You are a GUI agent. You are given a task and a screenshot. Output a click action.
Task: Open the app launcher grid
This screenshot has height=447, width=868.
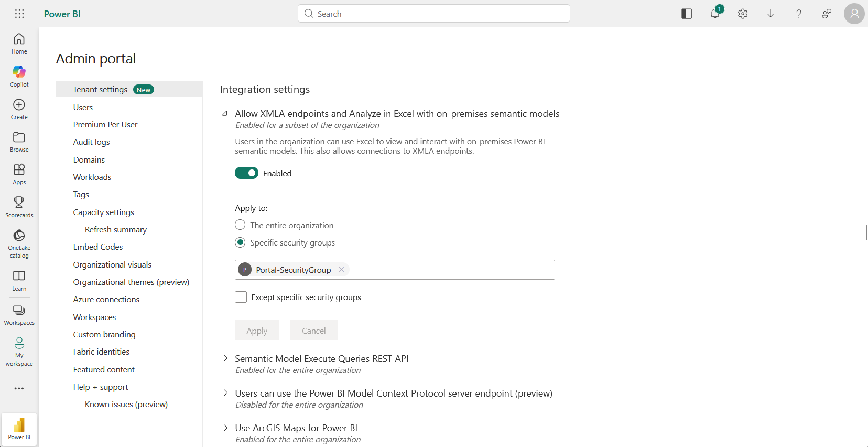tap(19, 14)
